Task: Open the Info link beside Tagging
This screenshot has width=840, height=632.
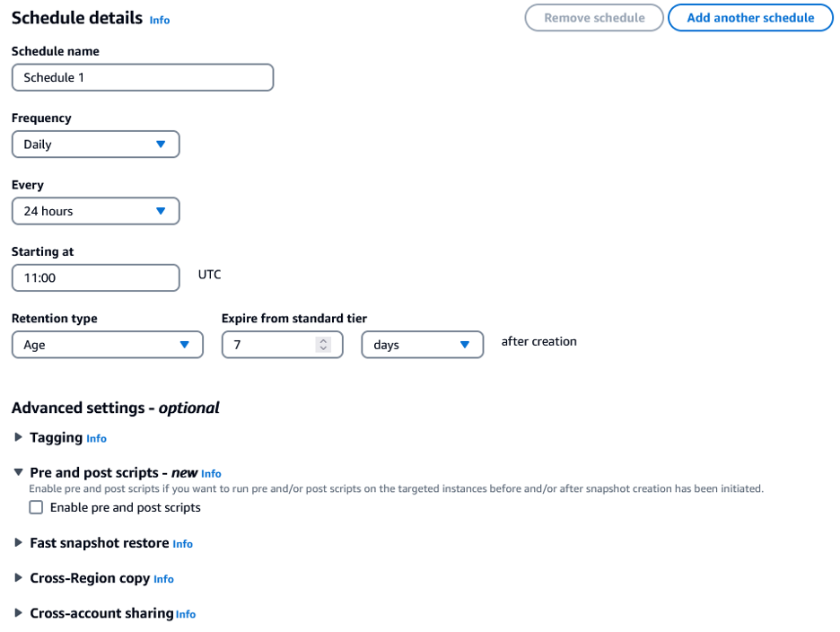Action: pyautogui.click(x=97, y=438)
